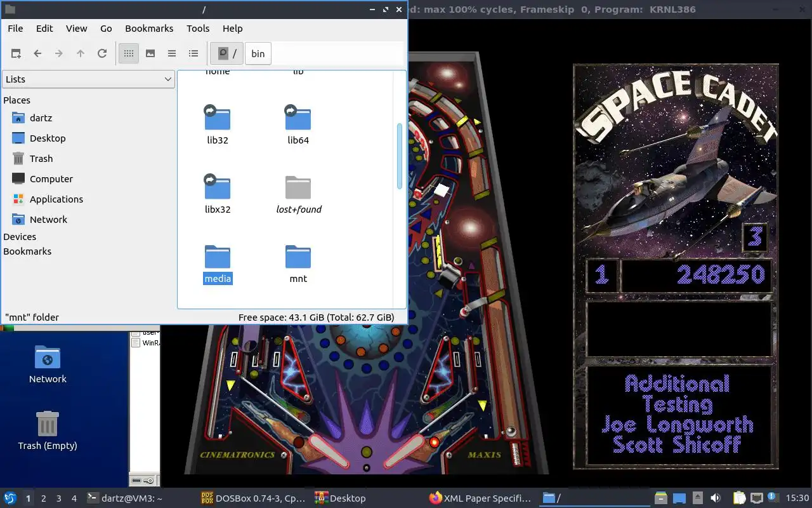Click the removable media tray icon

pyautogui.click(x=660, y=498)
